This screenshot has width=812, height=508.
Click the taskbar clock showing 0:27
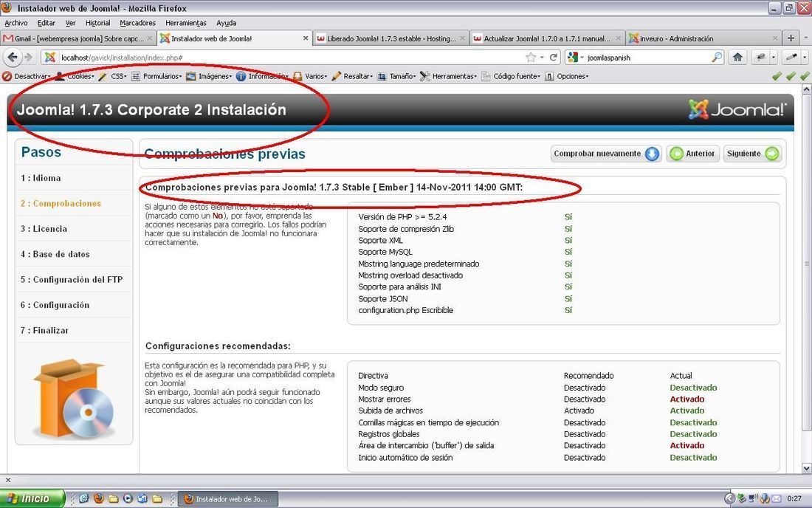point(794,498)
